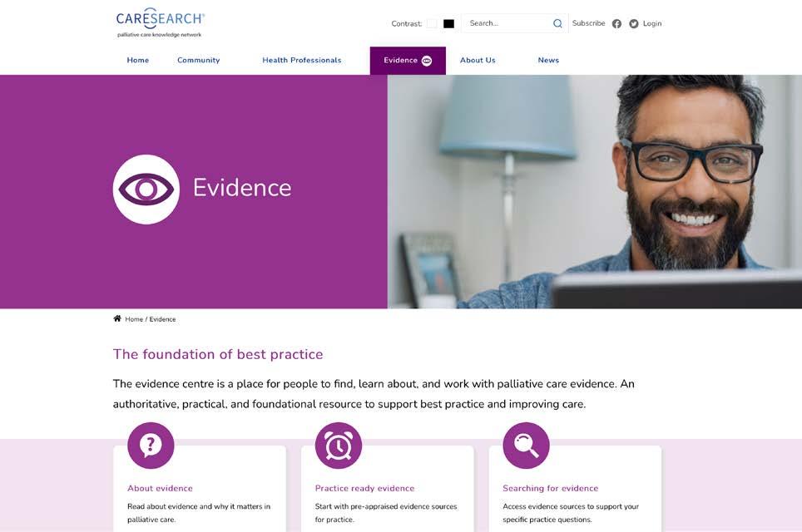Open the Facebook page icon
Viewport: 802px width, 532px height.
(616, 23)
